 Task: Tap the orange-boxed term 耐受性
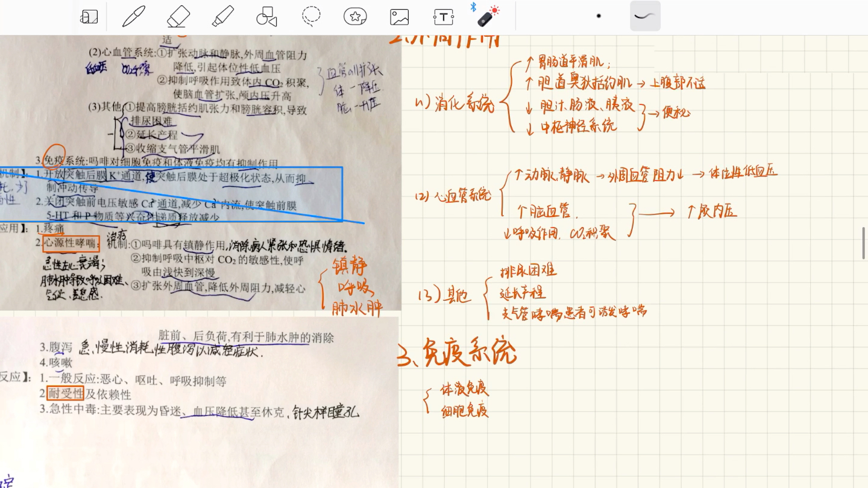pyautogui.click(x=65, y=394)
